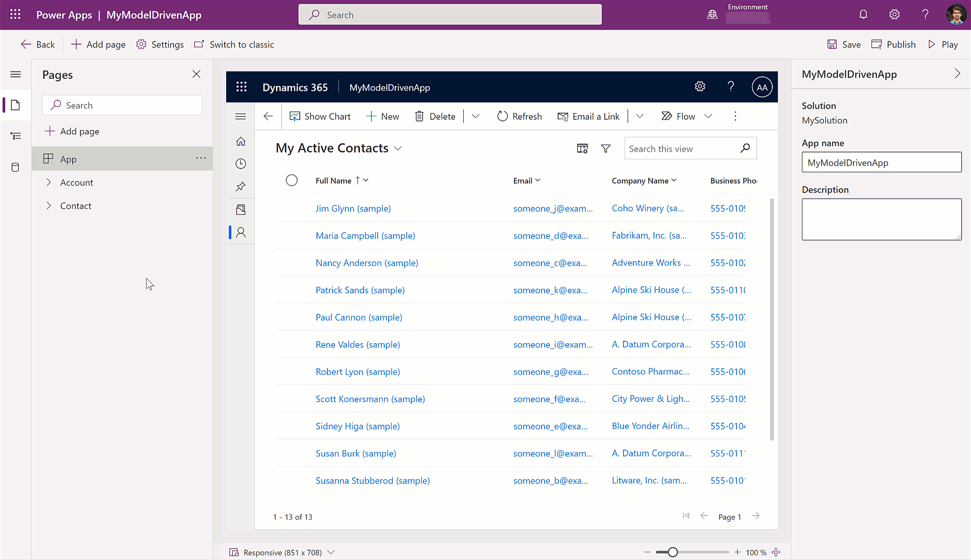Open Settings from the command bar

point(160,44)
